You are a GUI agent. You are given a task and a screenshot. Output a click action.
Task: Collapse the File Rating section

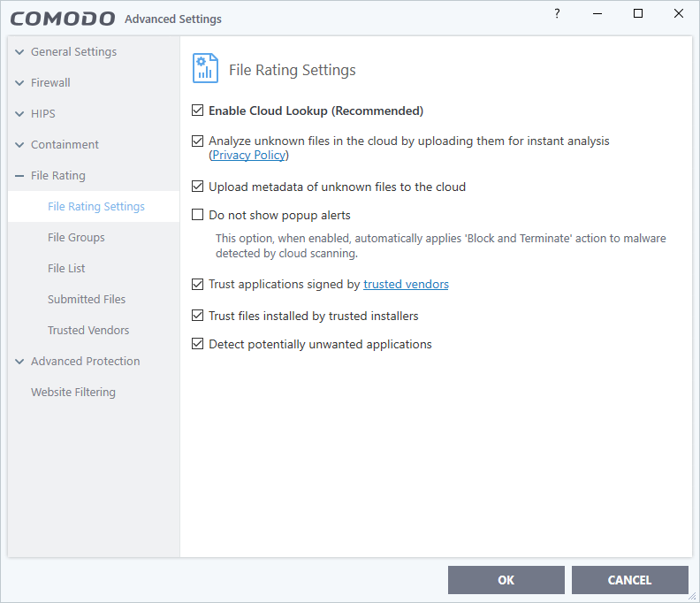[x=19, y=176]
